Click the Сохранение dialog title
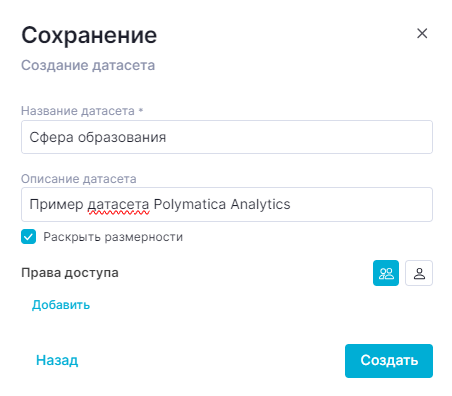The image size is (452, 396). coord(89,35)
